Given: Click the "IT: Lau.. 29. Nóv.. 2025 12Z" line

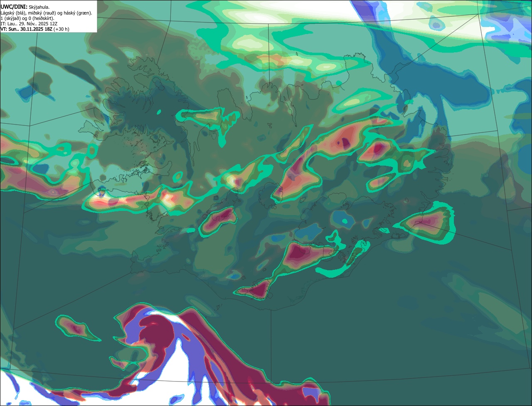Looking at the screenshot, I should click(x=29, y=24).
